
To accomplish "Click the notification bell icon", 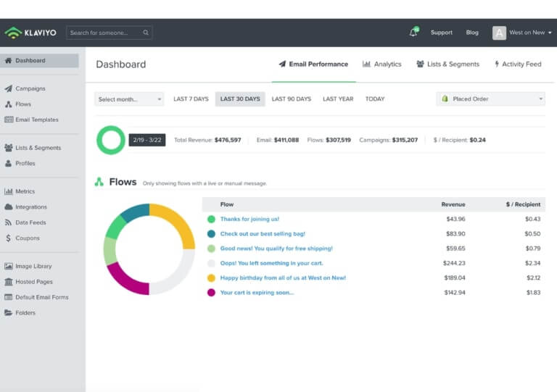I will (413, 33).
